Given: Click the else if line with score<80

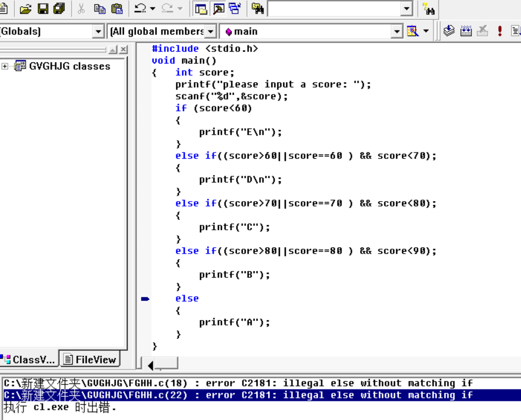Looking at the screenshot, I should pos(306,204).
